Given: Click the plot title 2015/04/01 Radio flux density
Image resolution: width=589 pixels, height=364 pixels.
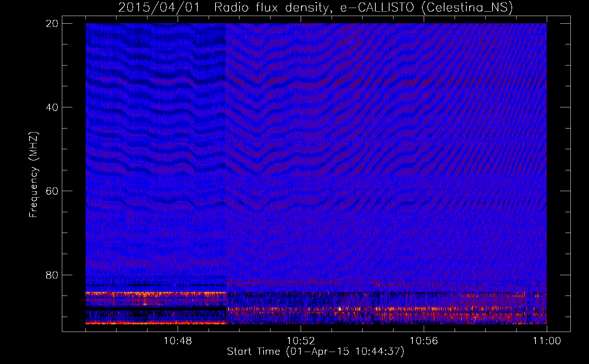Looking at the screenshot, I should 316,7.
